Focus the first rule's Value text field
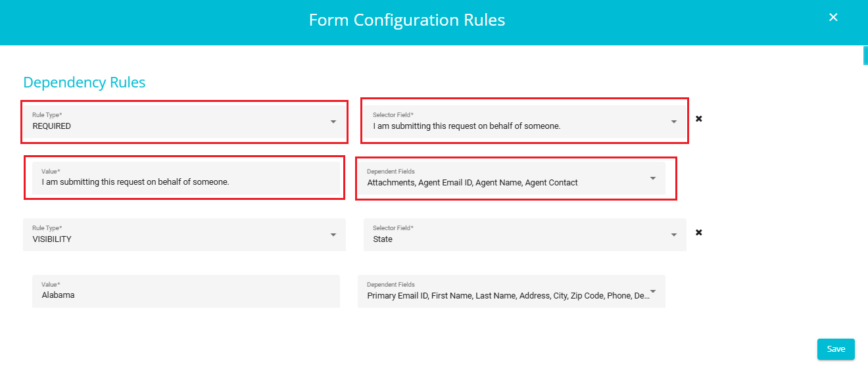The image size is (868, 384). [x=186, y=178]
